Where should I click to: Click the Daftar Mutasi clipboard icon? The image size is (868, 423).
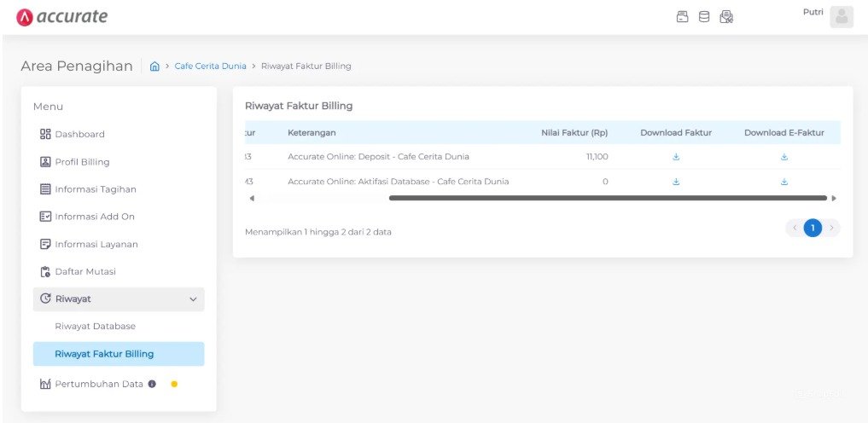coord(45,271)
